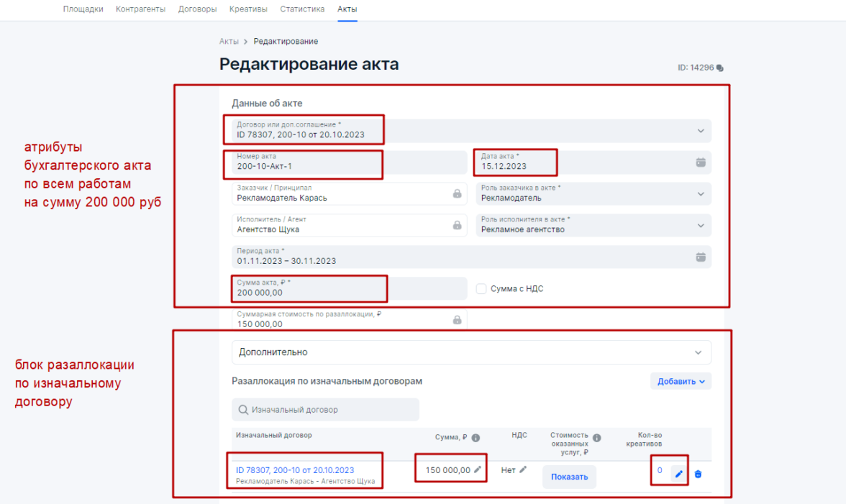Go to Статистика tab

[x=302, y=9]
